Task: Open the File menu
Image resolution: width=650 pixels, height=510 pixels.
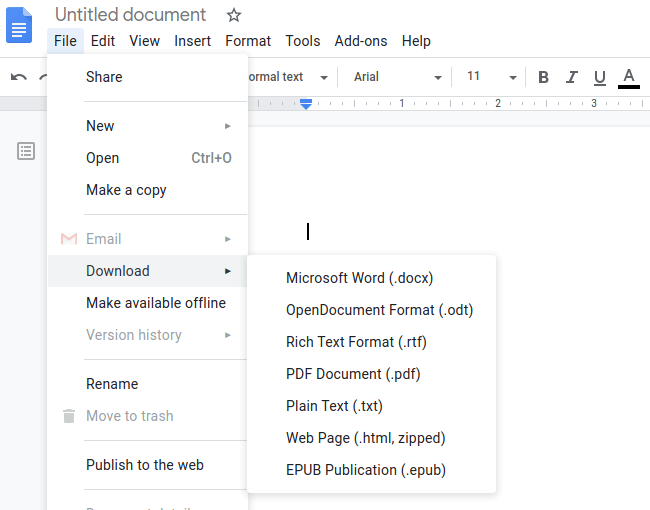Action: pyautogui.click(x=65, y=41)
